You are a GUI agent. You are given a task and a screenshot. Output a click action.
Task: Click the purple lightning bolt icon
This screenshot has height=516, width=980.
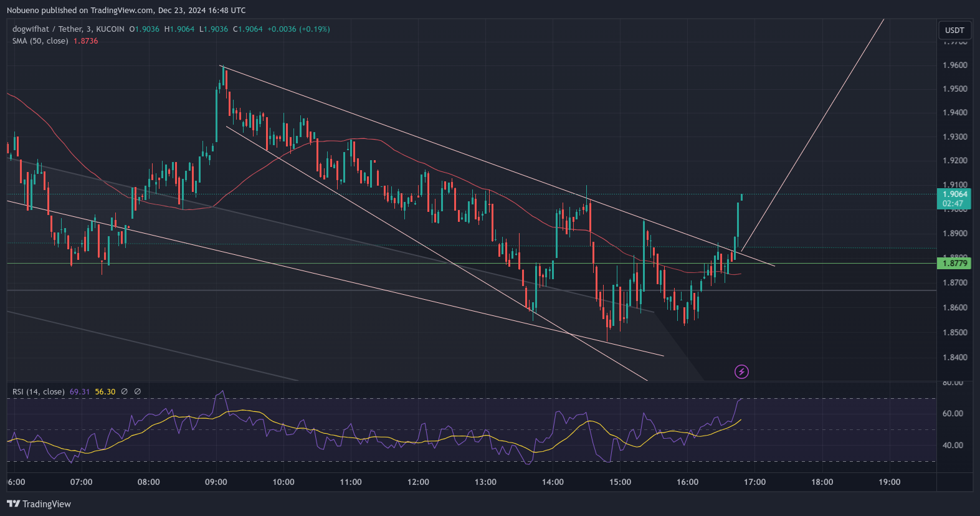(741, 372)
